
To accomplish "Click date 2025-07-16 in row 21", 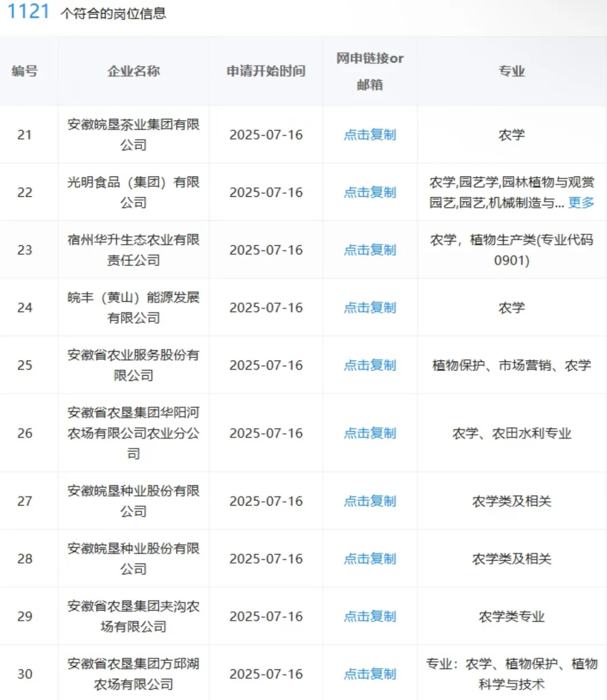I will 266,135.
